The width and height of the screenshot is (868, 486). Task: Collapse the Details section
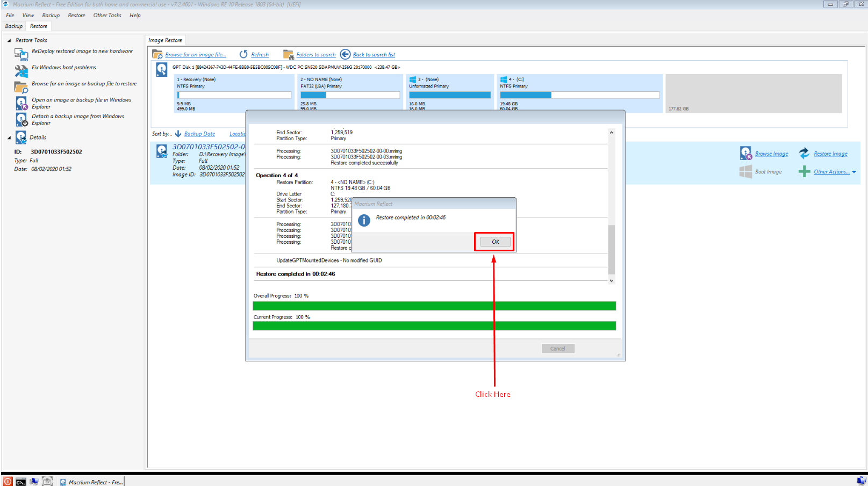[9, 137]
